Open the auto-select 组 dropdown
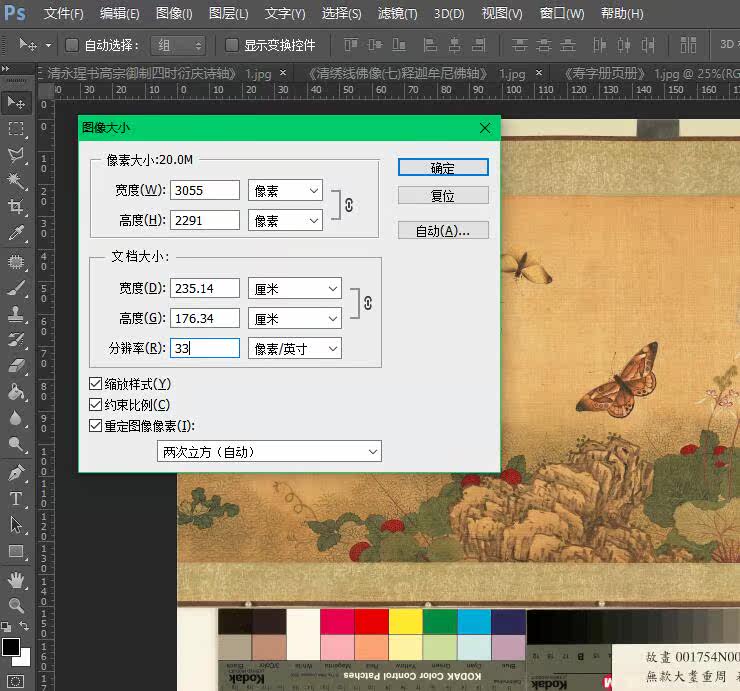The width and height of the screenshot is (740, 691). click(x=178, y=45)
